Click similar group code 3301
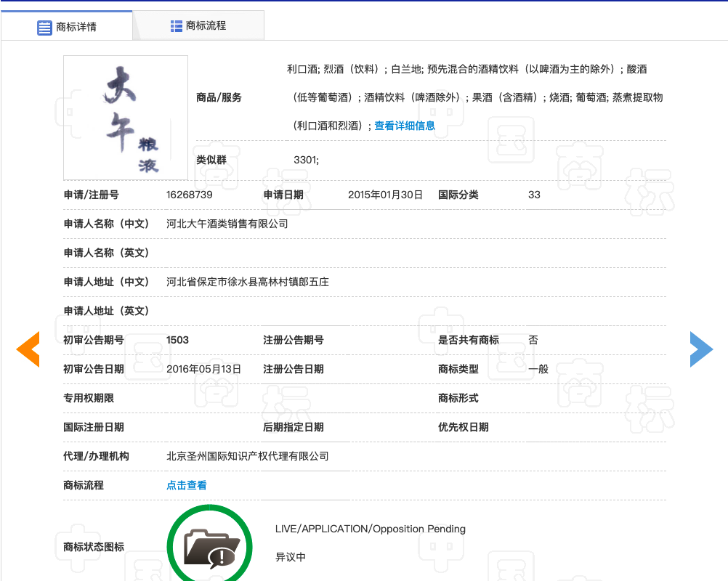The height and width of the screenshot is (581, 728). (x=306, y=160)
